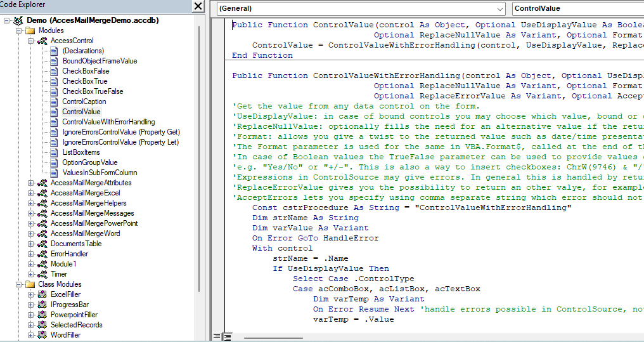Select IgnoreErrorsControlValue (Property Get) item

tap(121, 132)
